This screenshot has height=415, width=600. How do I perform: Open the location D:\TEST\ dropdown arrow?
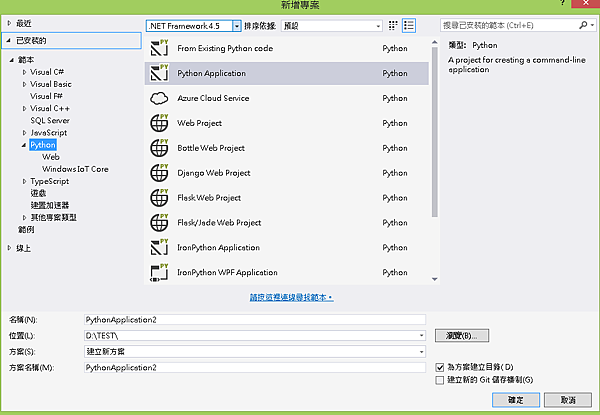point(421,335)
